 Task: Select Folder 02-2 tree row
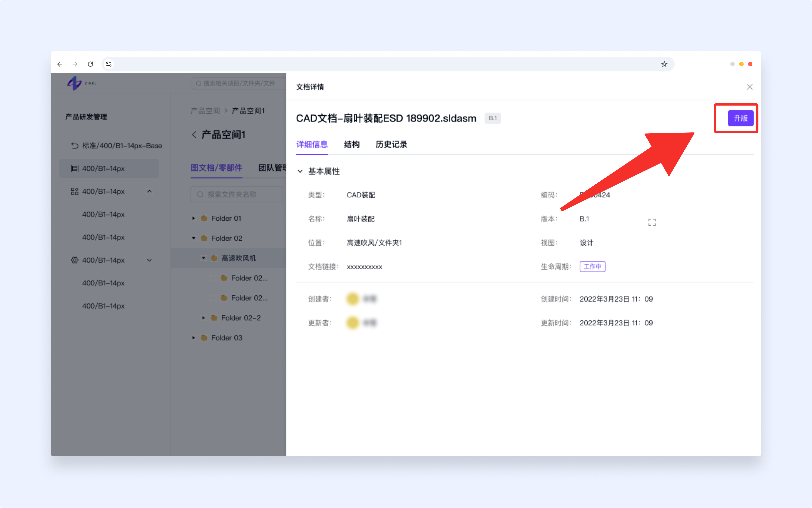point(241,318)
